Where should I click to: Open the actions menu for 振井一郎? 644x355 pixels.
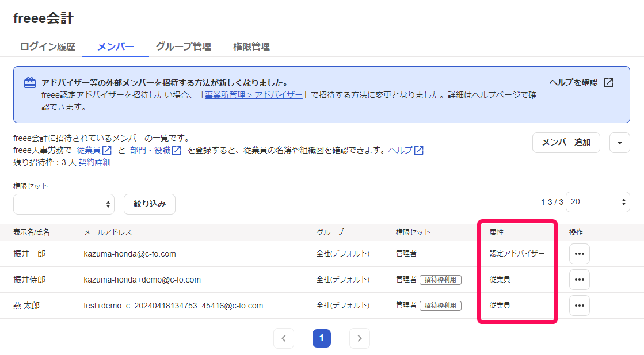[580, 254]
